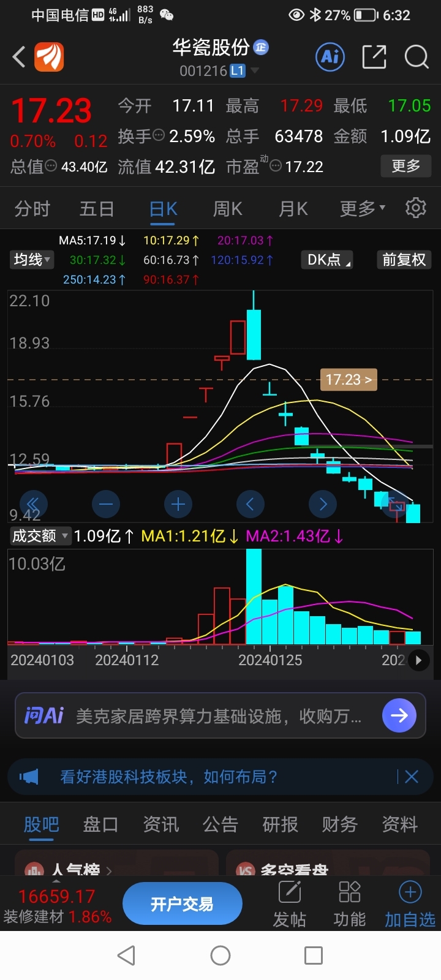Tap the 开户交易 button
Screen dimensions: 441x980
[182, 904]
